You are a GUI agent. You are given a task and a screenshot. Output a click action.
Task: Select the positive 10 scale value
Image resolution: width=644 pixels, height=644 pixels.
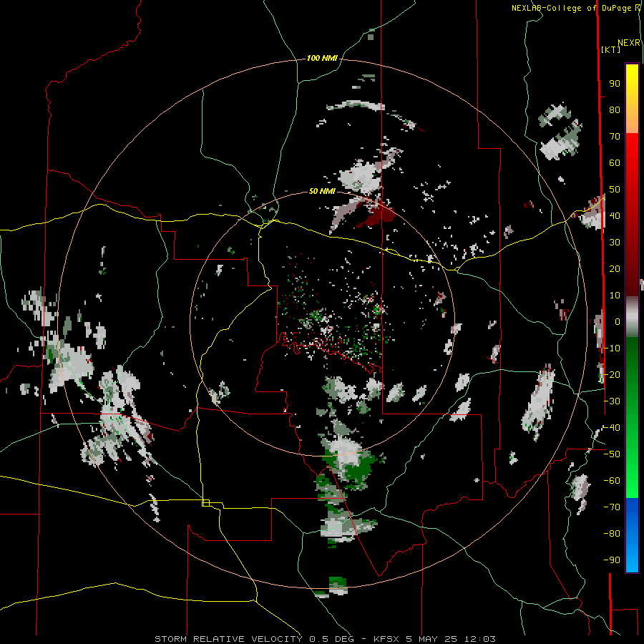[x=615, y=296]
